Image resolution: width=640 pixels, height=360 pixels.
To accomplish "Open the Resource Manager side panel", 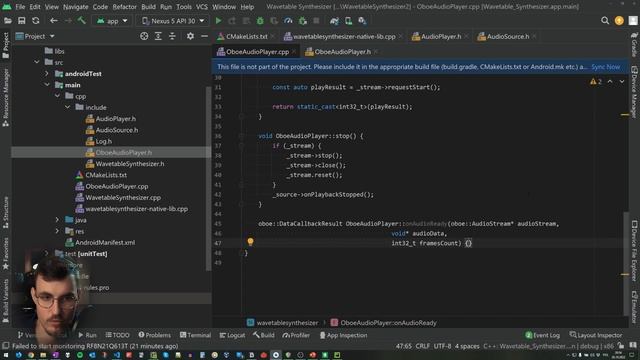I will 5,97.
